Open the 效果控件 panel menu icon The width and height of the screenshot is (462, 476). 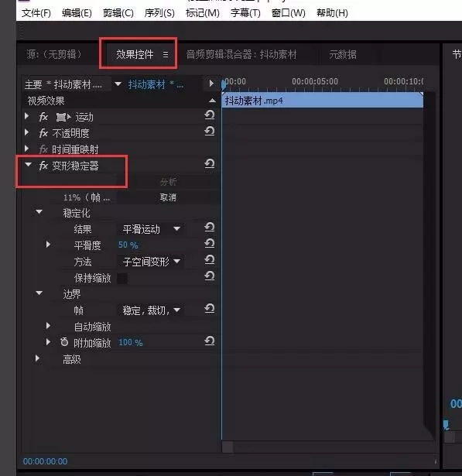[x=166, y=55]
